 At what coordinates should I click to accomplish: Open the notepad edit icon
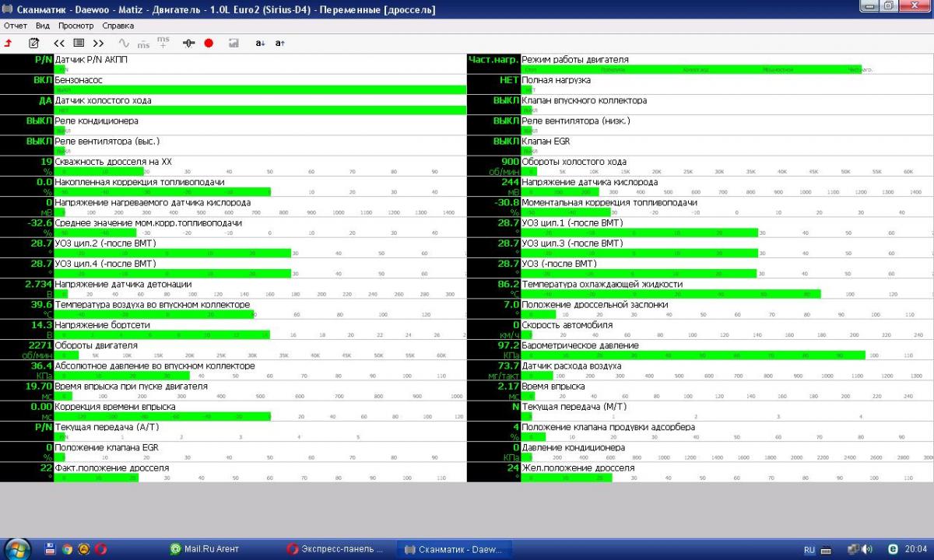(33, 43)
